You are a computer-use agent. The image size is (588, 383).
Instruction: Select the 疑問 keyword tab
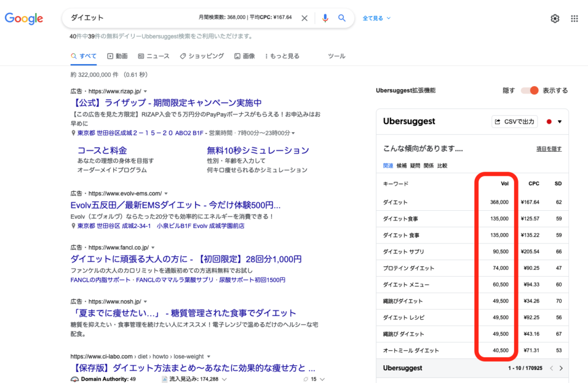(x=415, y=166)
